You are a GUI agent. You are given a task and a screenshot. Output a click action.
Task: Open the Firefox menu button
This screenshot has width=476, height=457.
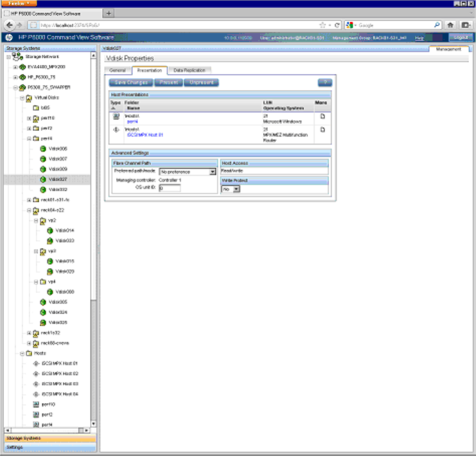(x=19, y=4)
